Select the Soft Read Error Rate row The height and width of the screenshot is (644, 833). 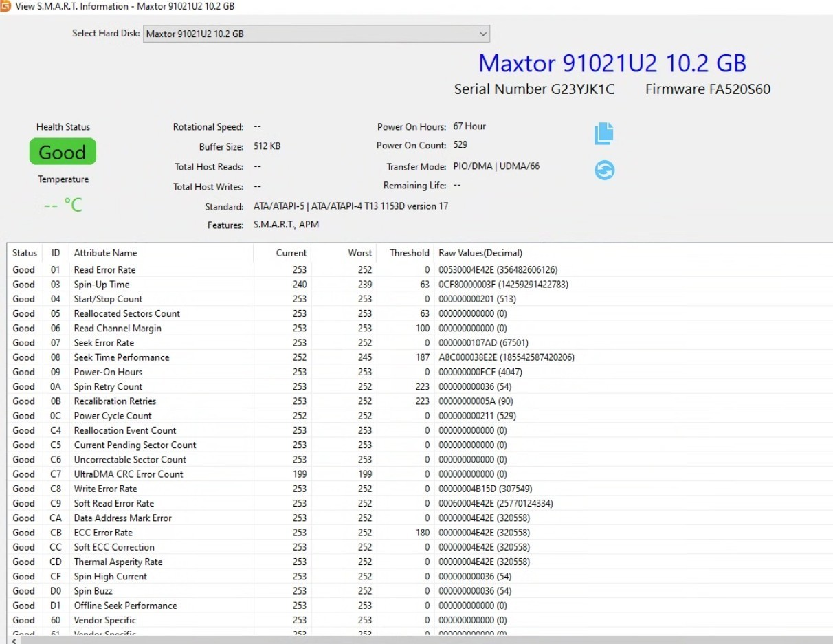(421, 503)
